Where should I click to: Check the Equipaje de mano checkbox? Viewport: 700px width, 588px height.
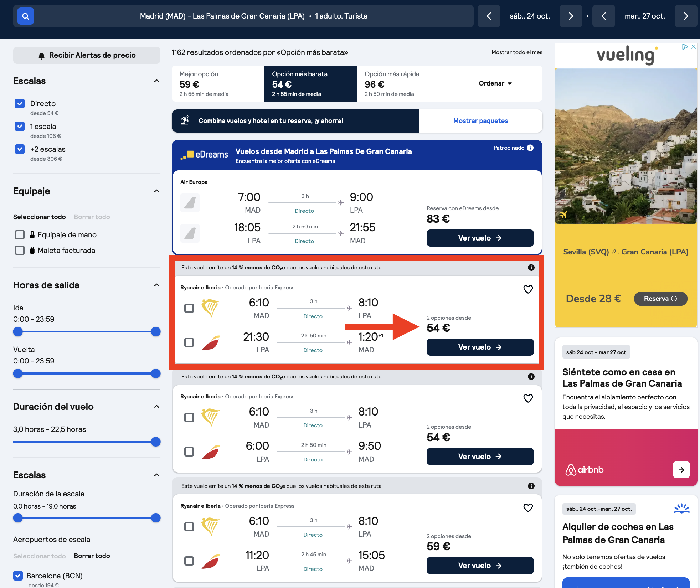tap(20, 235)
